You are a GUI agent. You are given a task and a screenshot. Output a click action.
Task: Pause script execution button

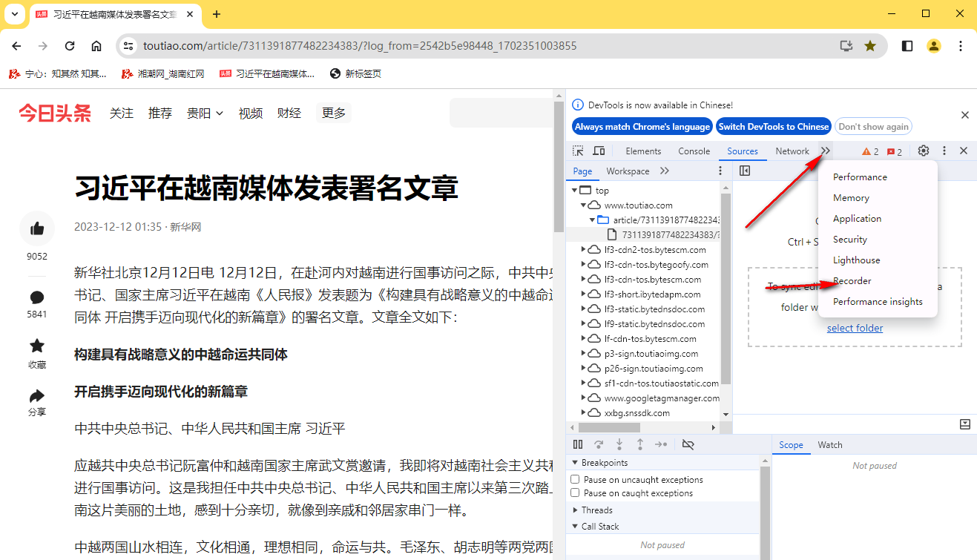[578, 444]
